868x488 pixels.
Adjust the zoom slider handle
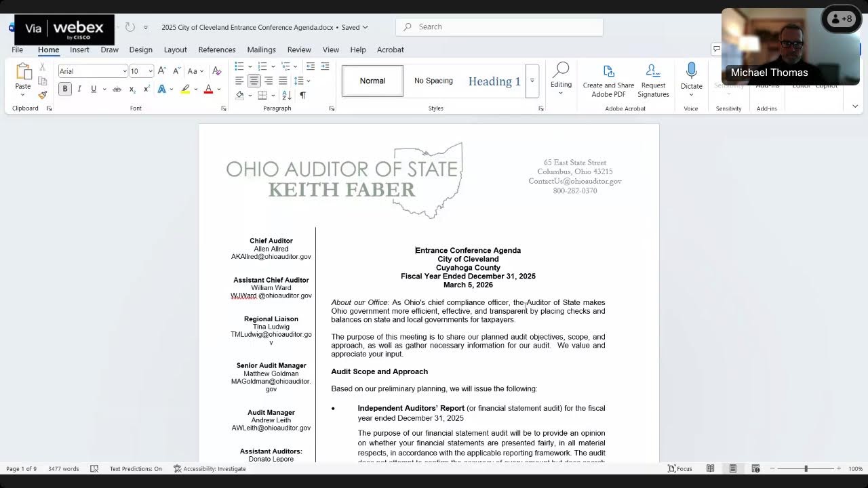[806, 468]
